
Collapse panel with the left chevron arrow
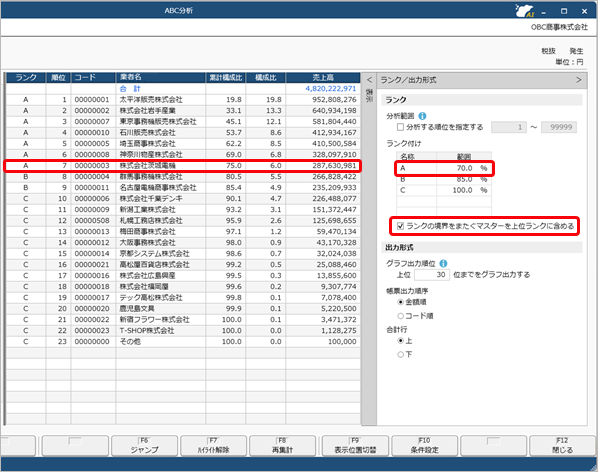click(369, 80)
